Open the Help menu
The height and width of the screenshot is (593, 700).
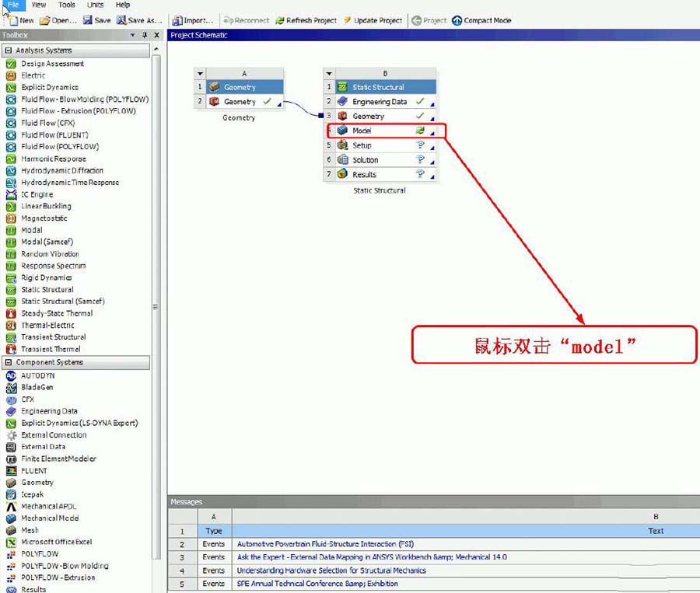tap(123, 5)
